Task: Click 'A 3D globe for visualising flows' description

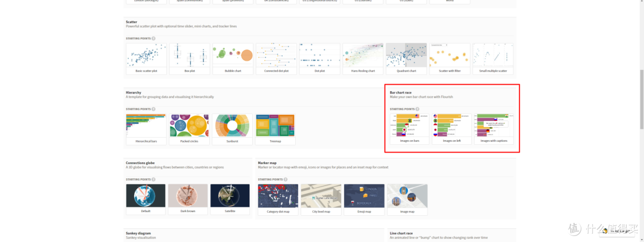Action: 175,167
